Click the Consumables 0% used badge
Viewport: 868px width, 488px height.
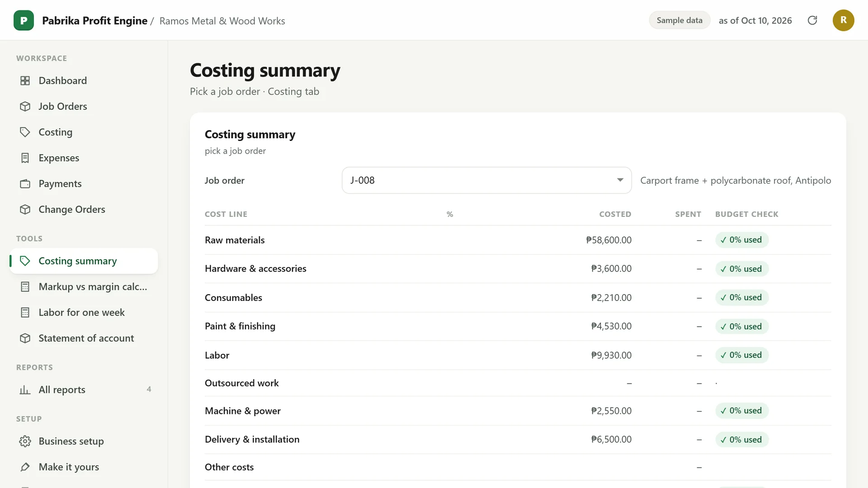(x=741, y=297)
